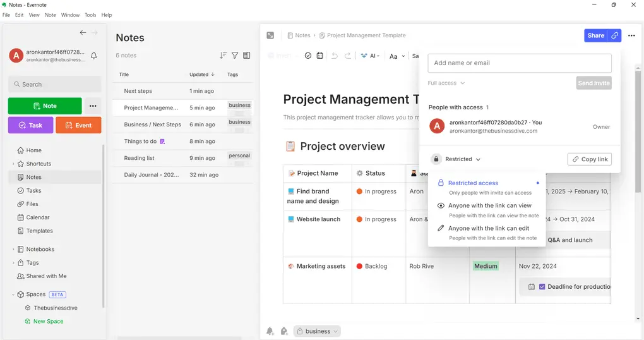Go forward with the right arrow

[x=95, y=32]
